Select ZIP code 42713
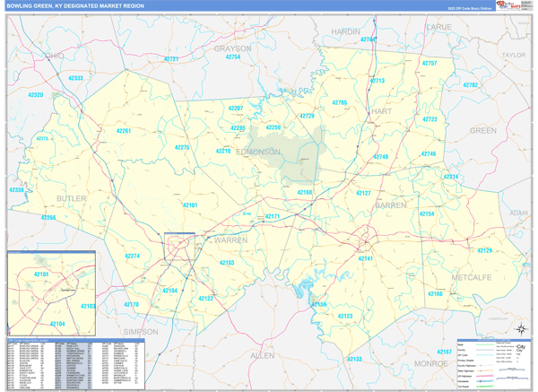Image resolution: width=538 pixels, height=392 pixels. (x=377, y=81)
